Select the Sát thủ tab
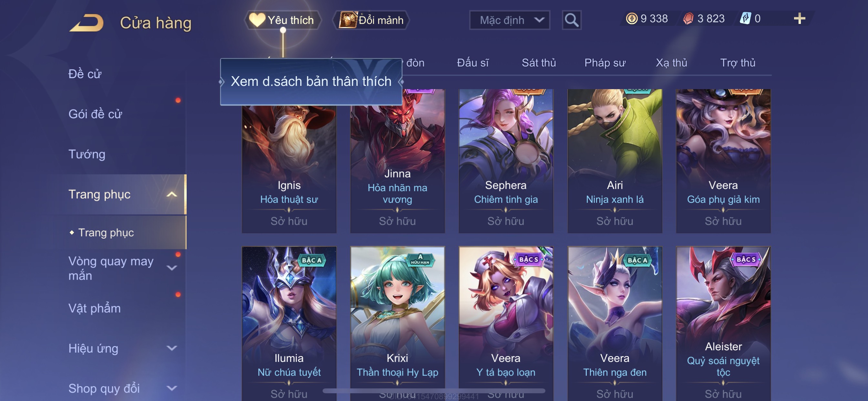This screenshot has width=868, height=401. tap(538, 63)
